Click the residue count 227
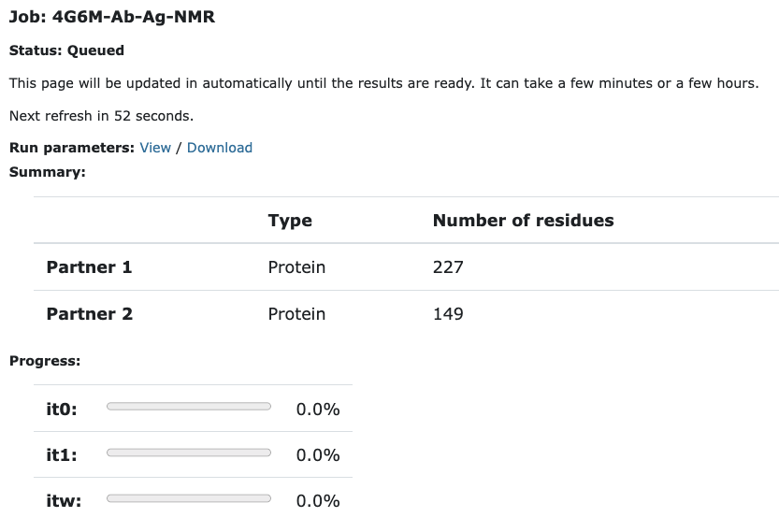Viewport: 779px width, 532px height. click(x=448, y=267)
